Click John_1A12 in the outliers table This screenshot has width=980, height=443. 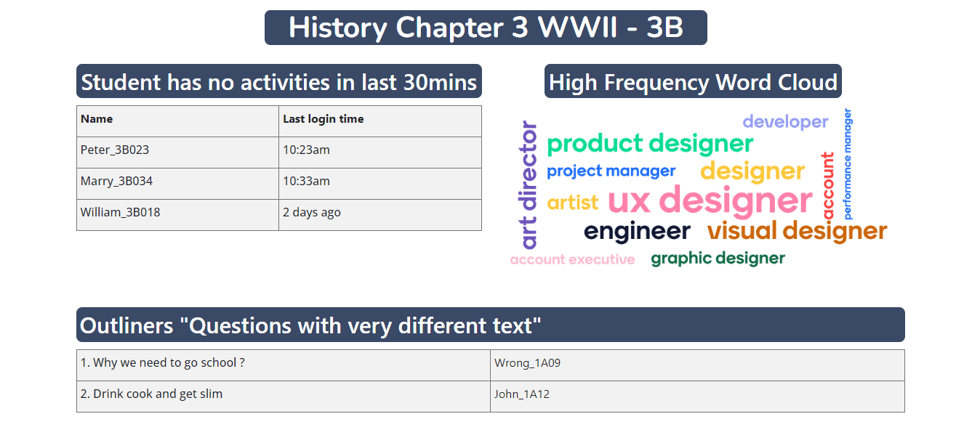(521, 394)
